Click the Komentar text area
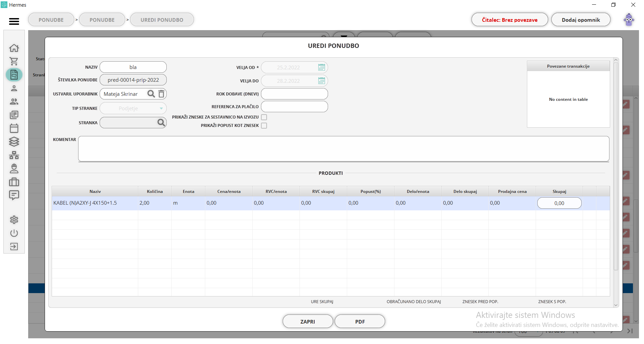 click(x=343, y=149)
